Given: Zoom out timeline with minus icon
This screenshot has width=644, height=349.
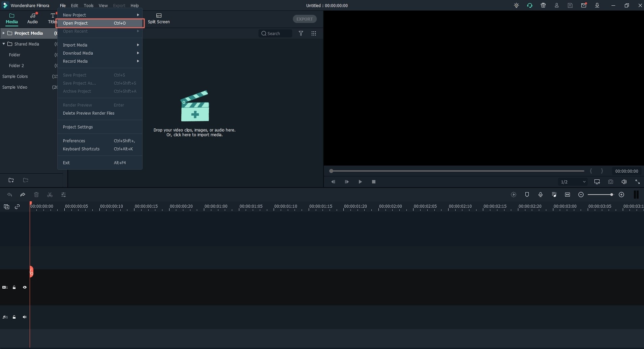Looking at the screenshot, I should (x=581, y=195).
